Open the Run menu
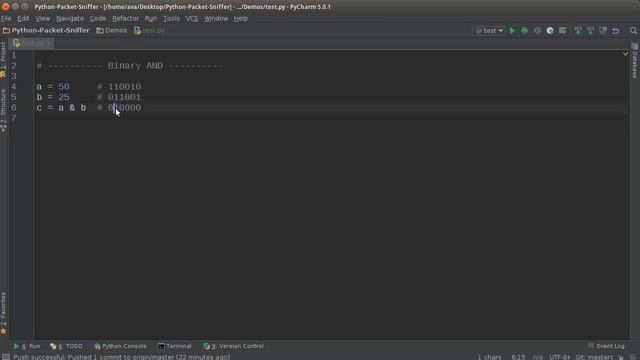This screenshot has width=640, height=360. point(151,18)
